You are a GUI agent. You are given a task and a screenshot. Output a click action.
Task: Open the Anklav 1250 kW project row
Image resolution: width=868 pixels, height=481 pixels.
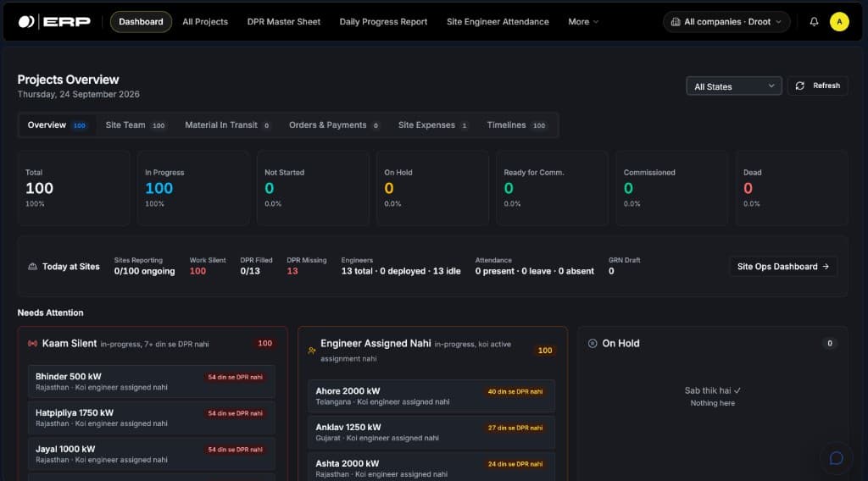[x=431, y=433]
